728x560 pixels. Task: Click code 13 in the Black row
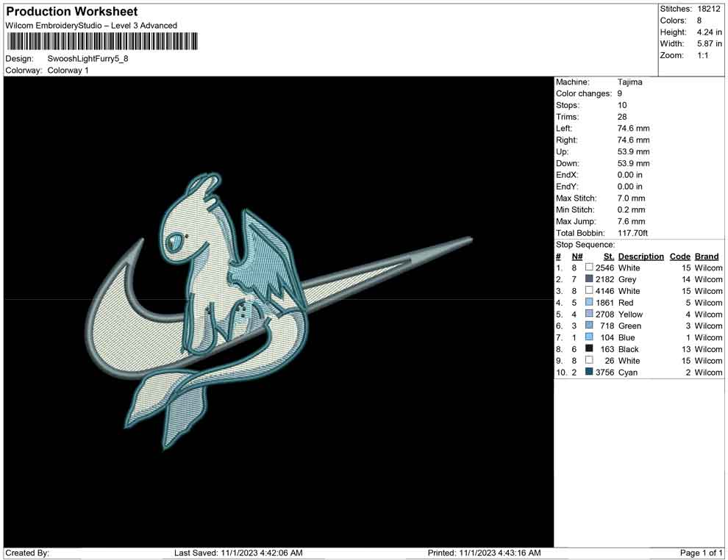point(686,349)
